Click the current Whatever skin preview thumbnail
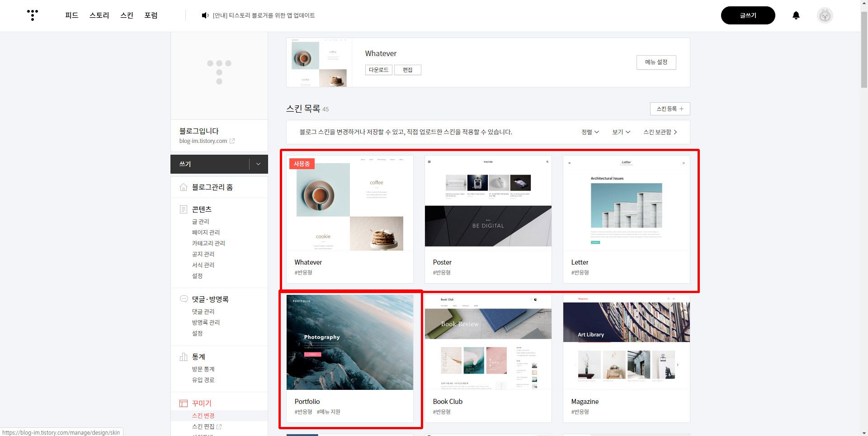 tap(319, 62)
